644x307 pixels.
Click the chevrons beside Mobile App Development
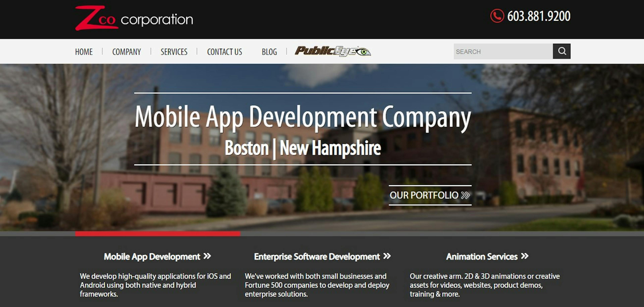[x=207, y=256]
